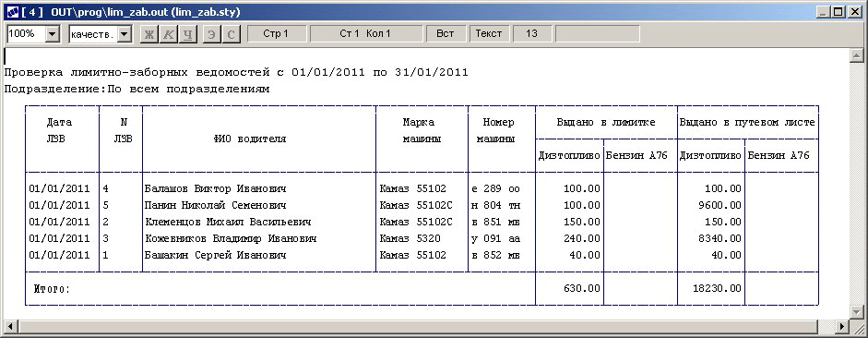Click the Стр 1 page indicator

point(276,34)
